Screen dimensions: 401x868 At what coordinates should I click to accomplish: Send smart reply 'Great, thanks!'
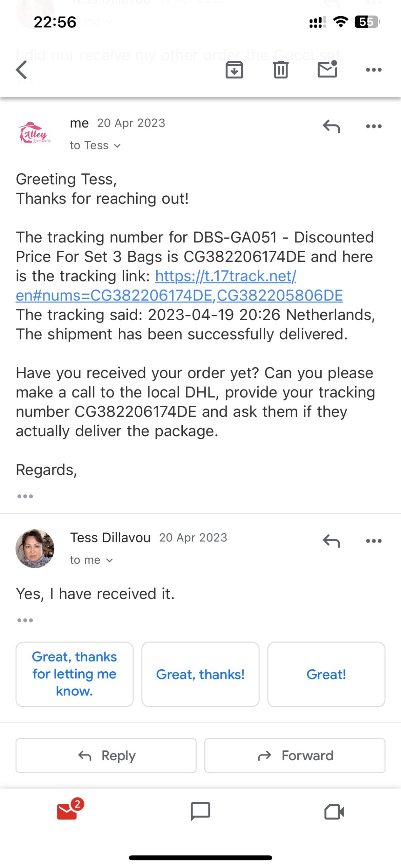[200, 674]
